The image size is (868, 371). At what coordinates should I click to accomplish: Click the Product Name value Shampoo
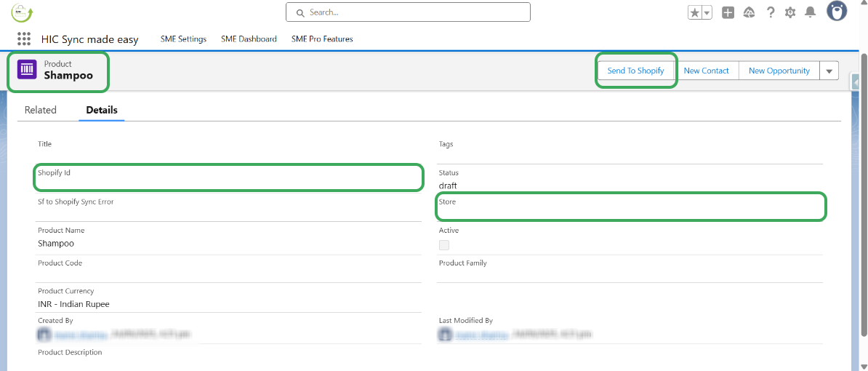pos(56,243)
